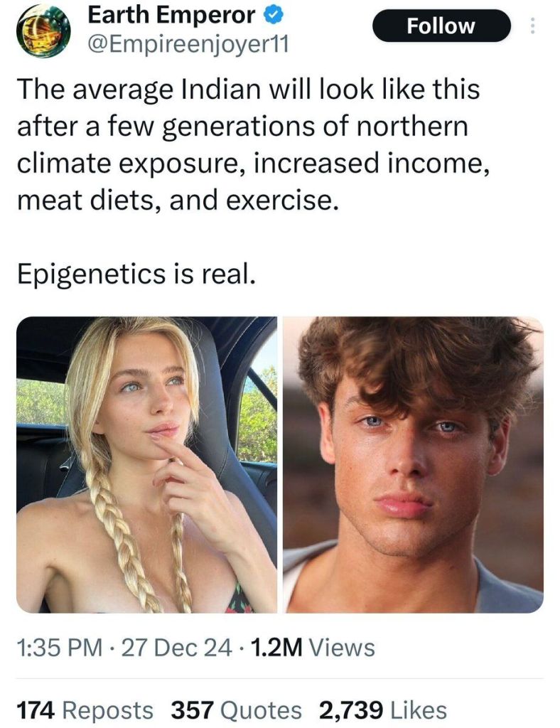This screenshot has height=728, width=560.
Task: Open the curly-haired man photo
Action: point(413,465)
